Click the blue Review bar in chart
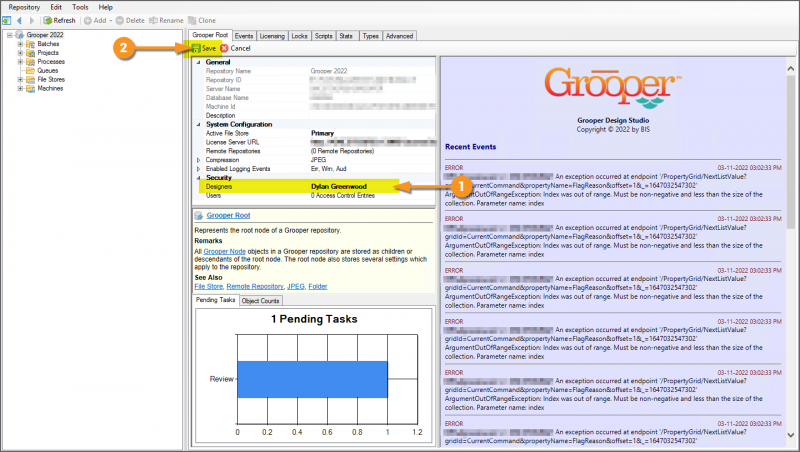 tap(312, 379)
